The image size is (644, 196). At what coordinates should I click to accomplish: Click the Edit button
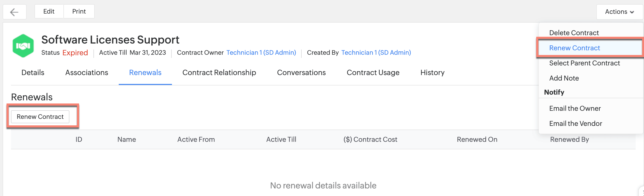[49, 11]
